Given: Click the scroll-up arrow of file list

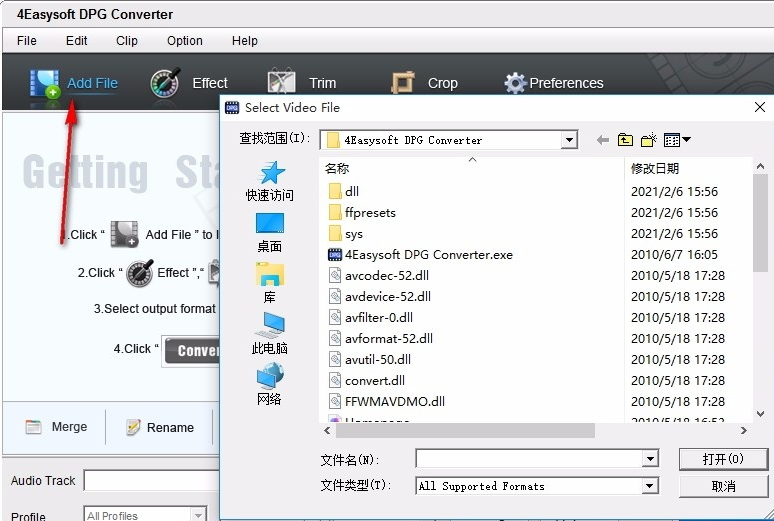Looking at the screenshot, I should pos(760,167).
